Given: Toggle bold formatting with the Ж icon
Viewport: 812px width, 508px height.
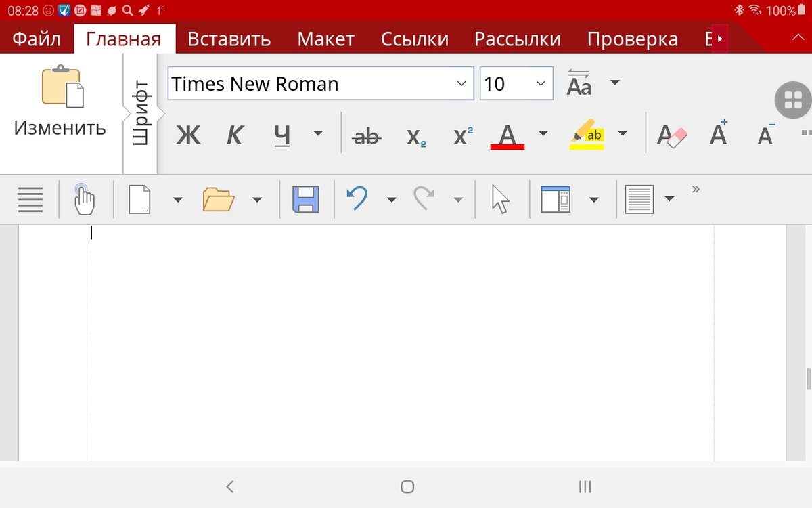Looking at the screenshot, I should click(187, 135).
